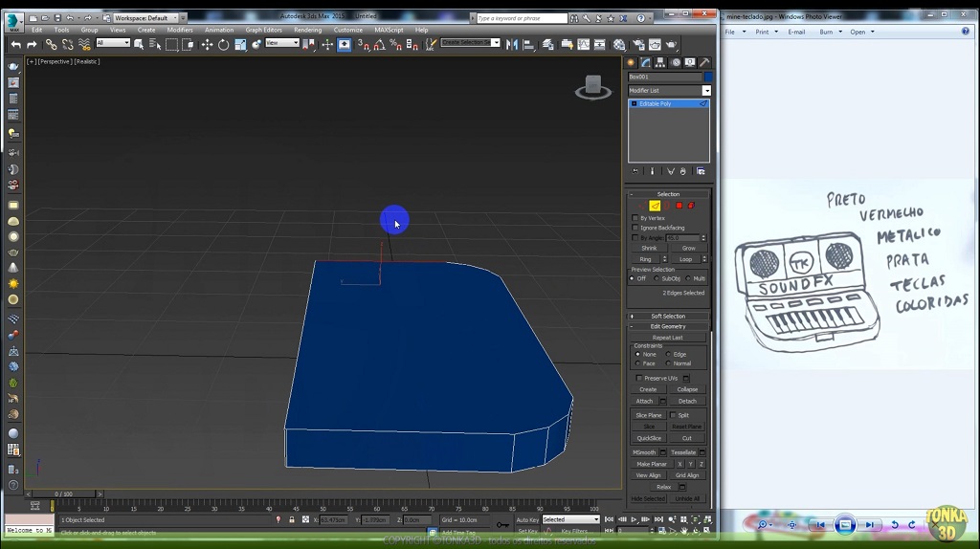Screen dimensions: 980x549
Task: Rotate image clockwise in Photo Viewer
Action: pyautogui.click(x=910, y=525)
